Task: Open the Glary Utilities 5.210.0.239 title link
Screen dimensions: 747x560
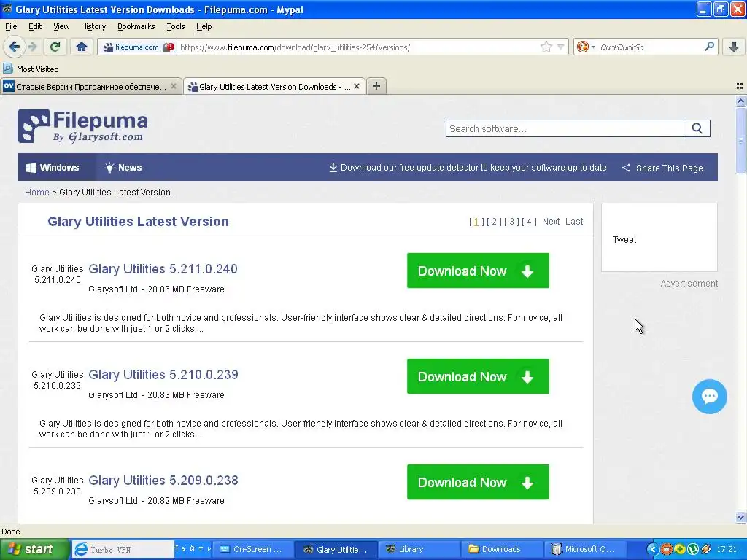Action: coord(163,375)
